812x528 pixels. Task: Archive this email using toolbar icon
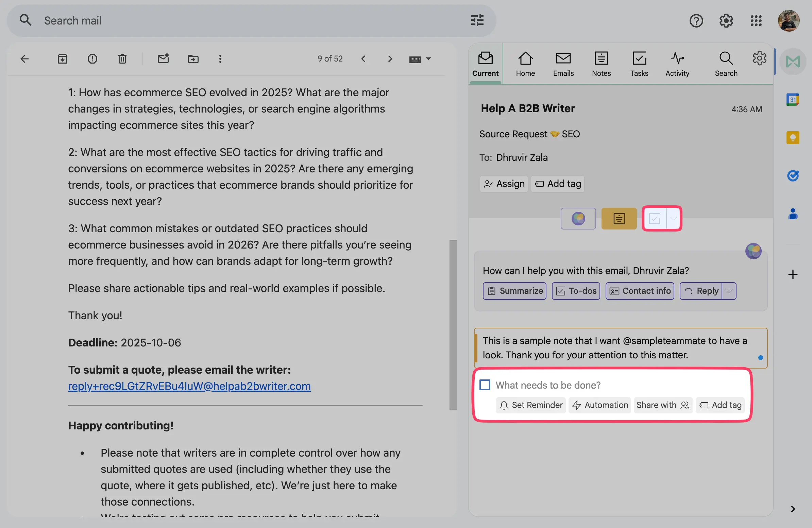[x=63, y=59]
